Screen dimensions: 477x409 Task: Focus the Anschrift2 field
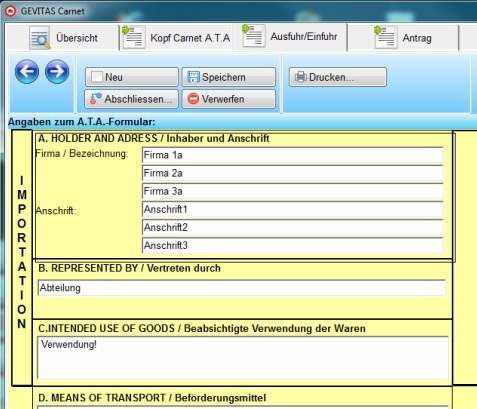(293, 227)
